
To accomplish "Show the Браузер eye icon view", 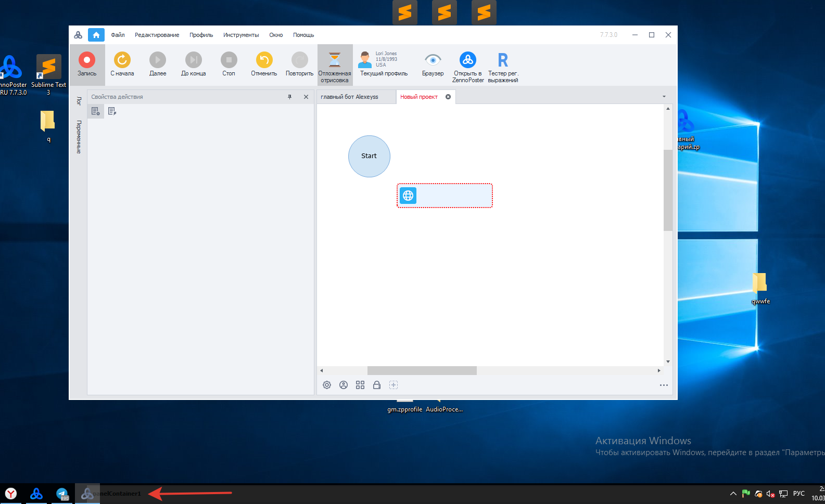I will [x=433, y=64].
